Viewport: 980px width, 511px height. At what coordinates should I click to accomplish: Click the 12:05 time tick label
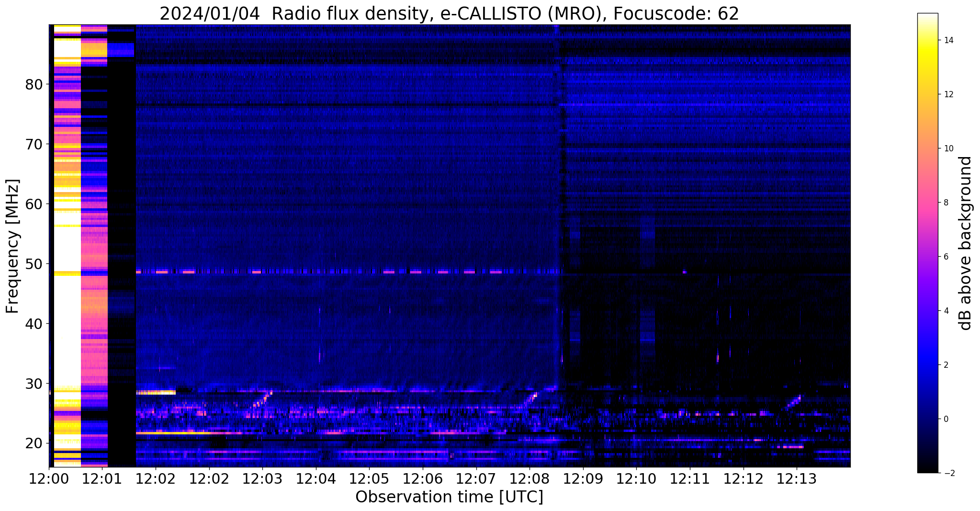[x=369, y=479]
